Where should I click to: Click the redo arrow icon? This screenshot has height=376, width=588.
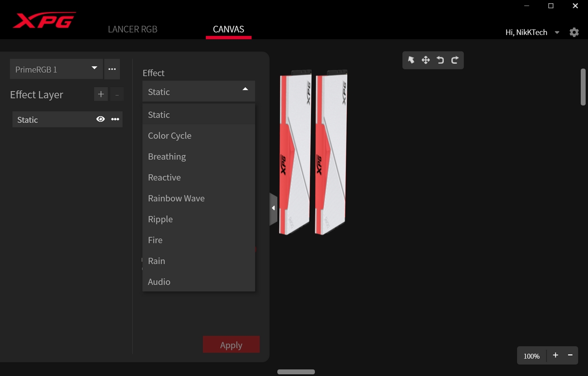455,60
